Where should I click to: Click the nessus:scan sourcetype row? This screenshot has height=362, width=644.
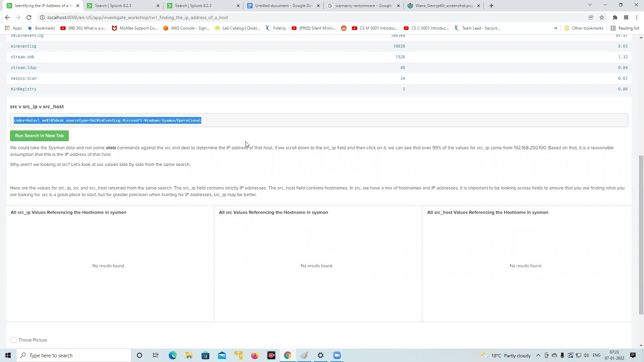tap(319, 78)
